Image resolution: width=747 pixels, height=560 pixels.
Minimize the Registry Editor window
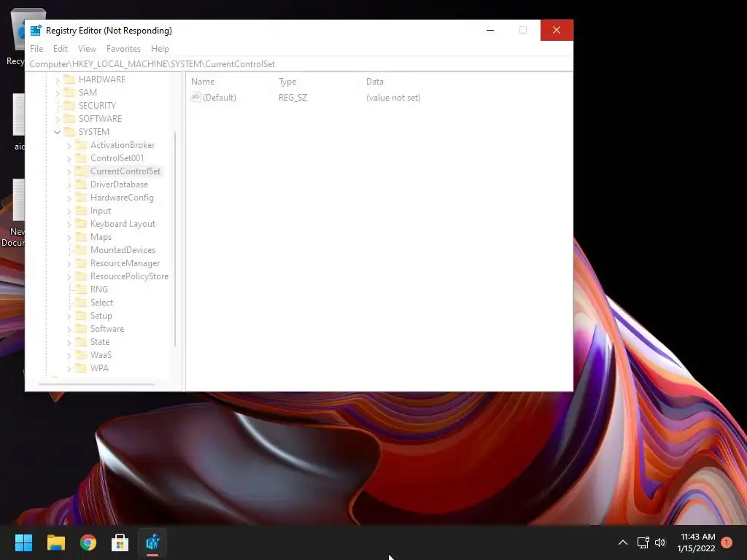pyautogui.click(x=490, y=30)
